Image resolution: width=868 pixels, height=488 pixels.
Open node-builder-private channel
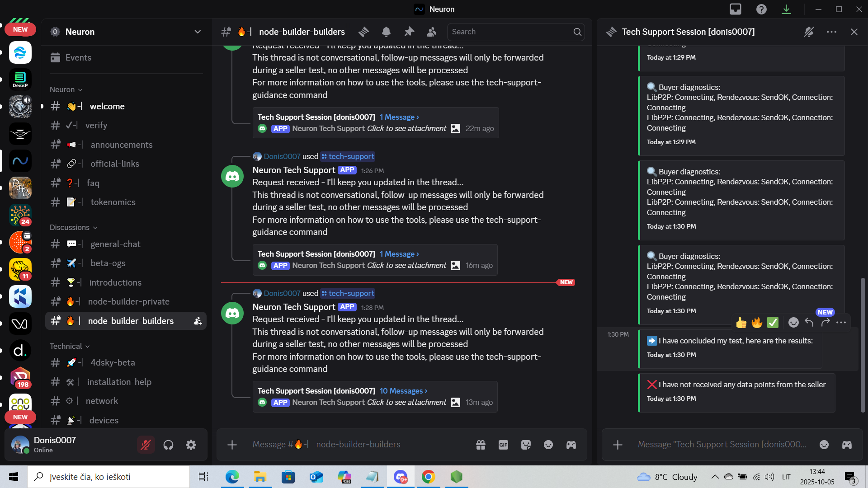tap(126, 301)
